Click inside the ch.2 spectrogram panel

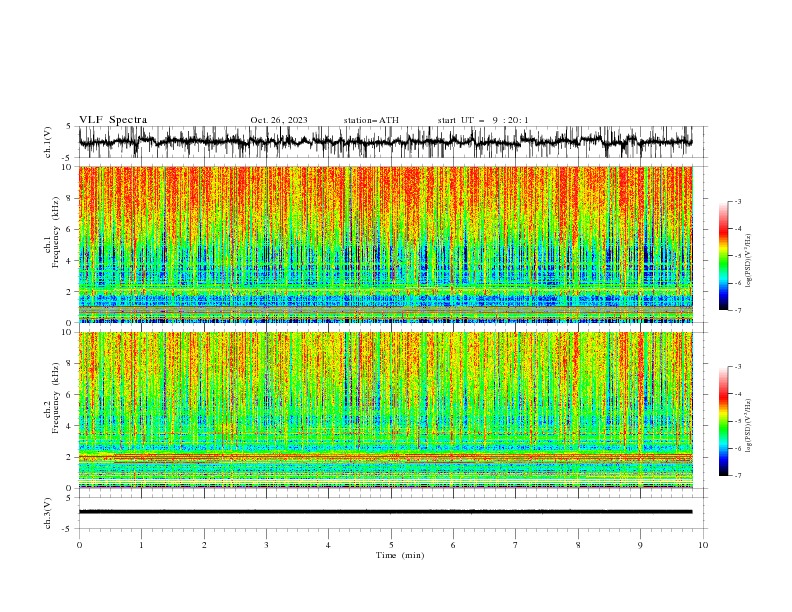tap(385, 410)
